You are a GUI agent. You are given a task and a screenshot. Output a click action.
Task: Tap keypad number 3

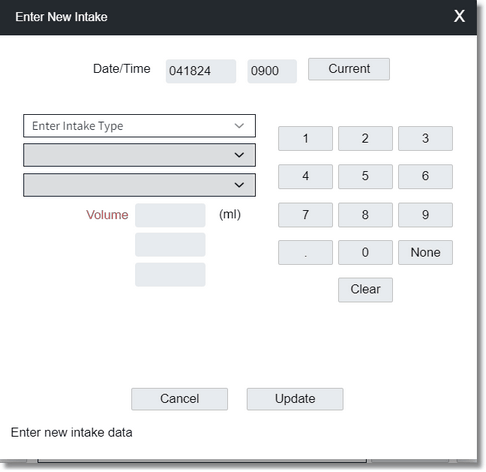click(x=425, y=138)
